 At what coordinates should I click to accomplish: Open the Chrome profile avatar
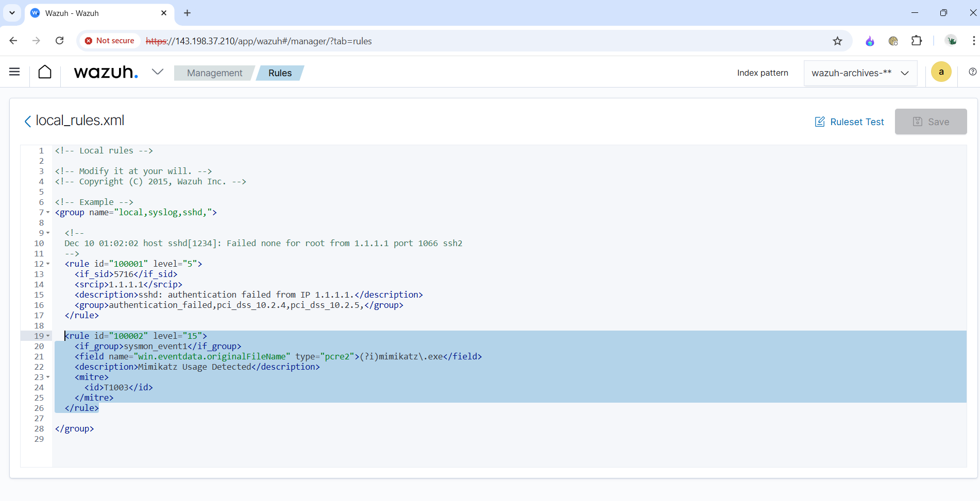(x=951, y=41)
